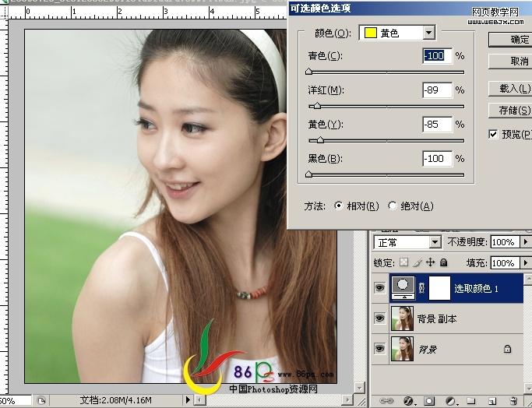Click the 载入 load button
The image size is (532, 408).
pyautogui.click(x=511, y=89)
